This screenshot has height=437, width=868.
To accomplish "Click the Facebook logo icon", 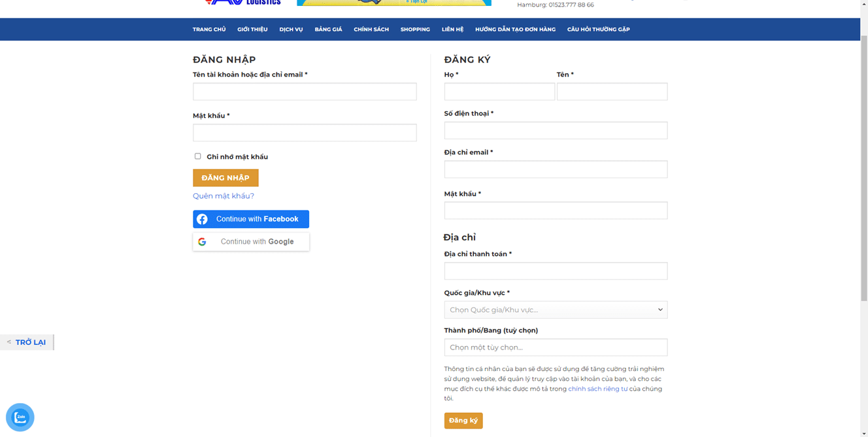I will [x=202, y=219].
